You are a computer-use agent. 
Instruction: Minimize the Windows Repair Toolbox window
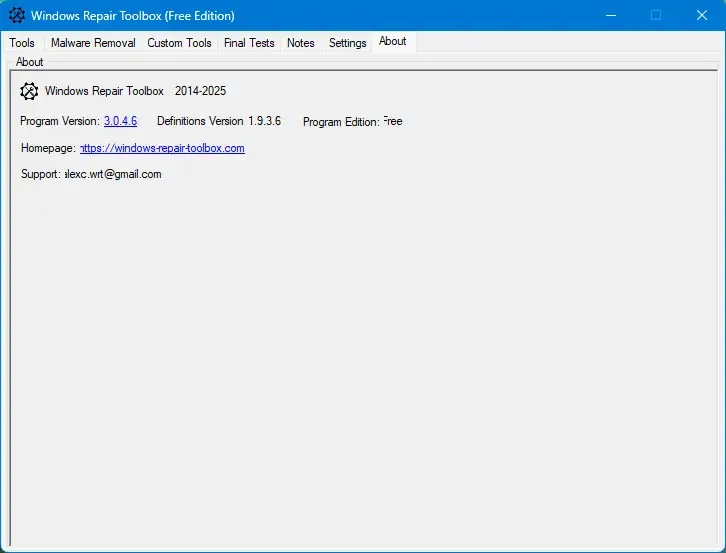(x=611, y=15)
